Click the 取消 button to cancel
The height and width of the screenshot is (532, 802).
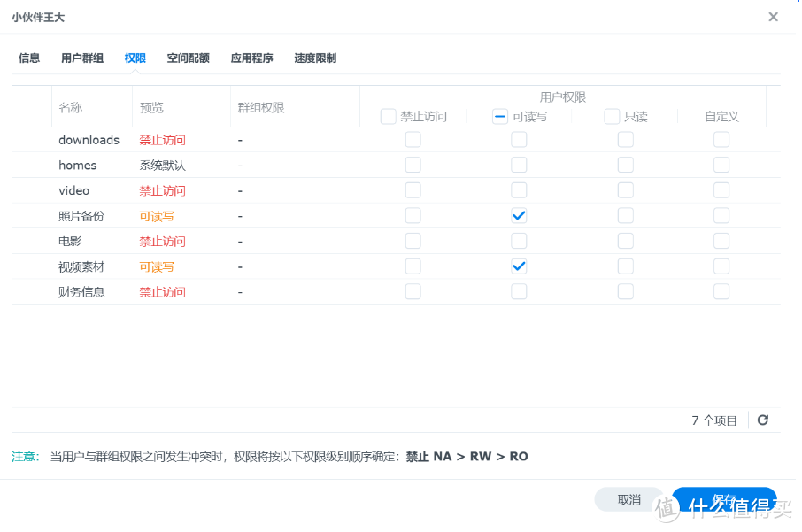tap(629, 499)
